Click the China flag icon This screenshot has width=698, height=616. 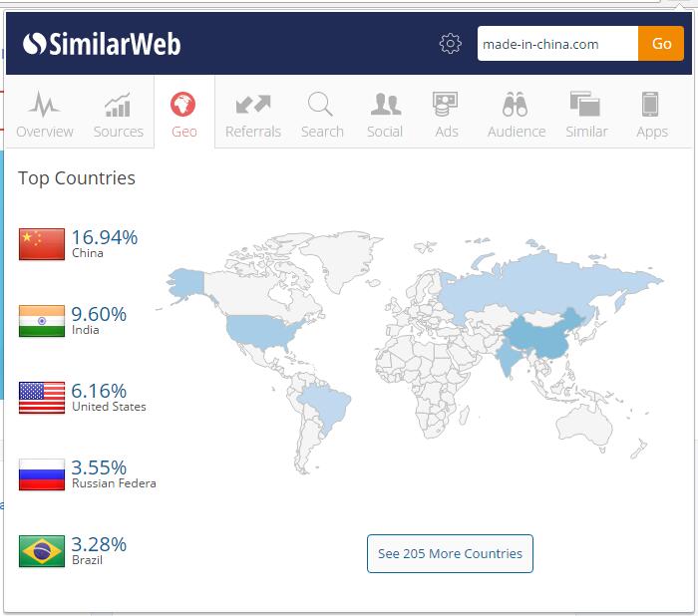click(42, 244)
